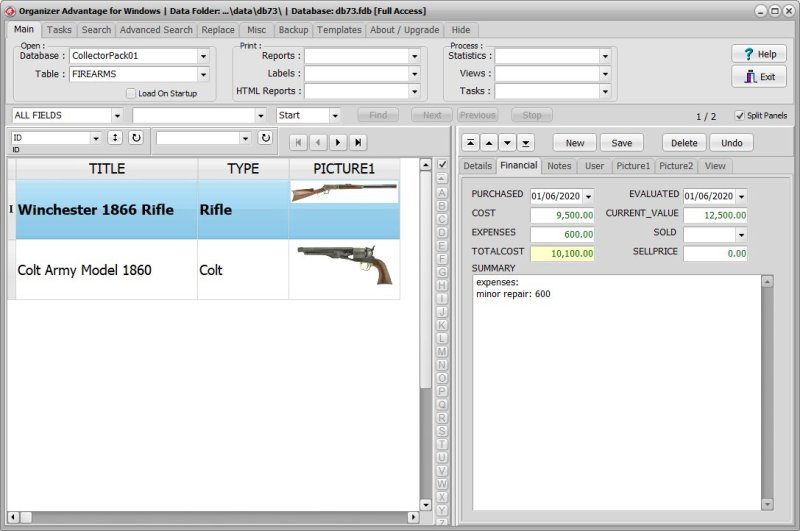Click the Undo button
This screenshot has height=531, width=800.
(732, 143)
